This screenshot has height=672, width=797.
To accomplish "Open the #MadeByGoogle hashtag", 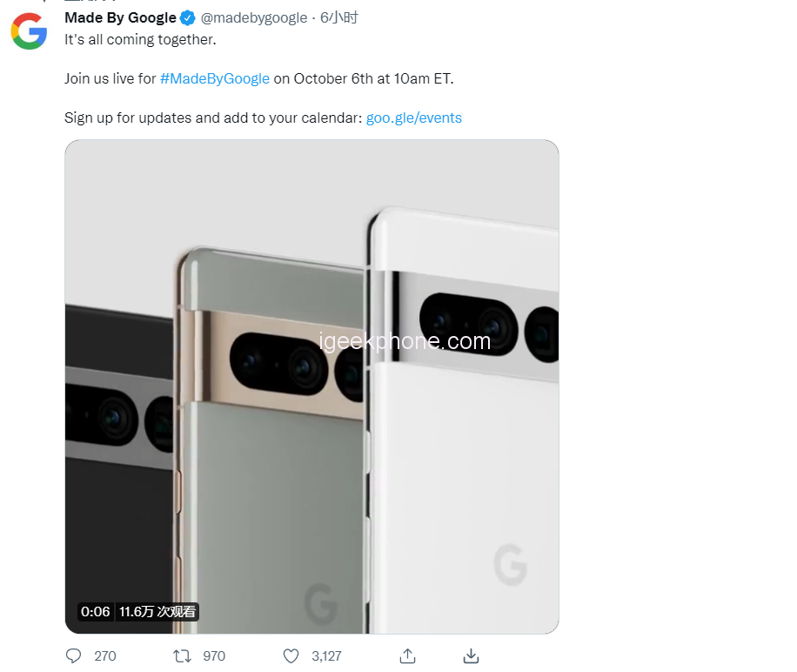I will point(215,78).
